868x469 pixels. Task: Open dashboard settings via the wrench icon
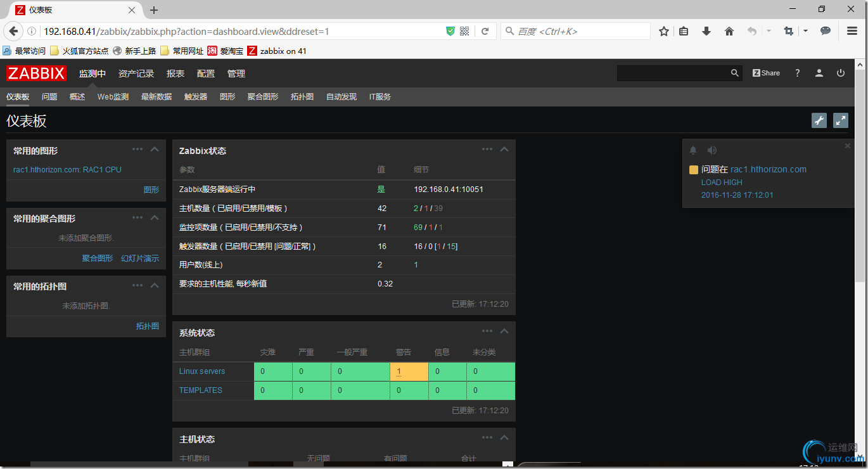(x=819, y=120)
